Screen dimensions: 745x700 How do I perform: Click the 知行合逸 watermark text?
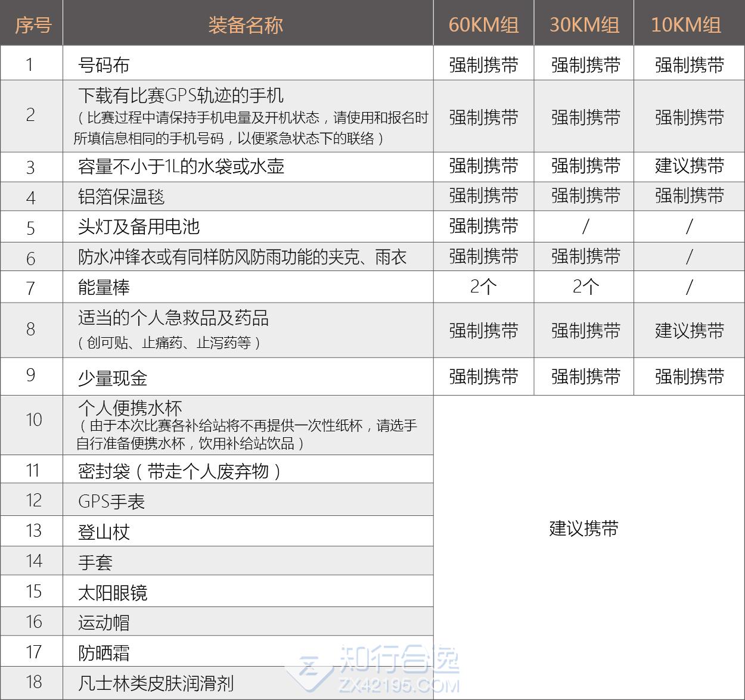pos(399,660)
